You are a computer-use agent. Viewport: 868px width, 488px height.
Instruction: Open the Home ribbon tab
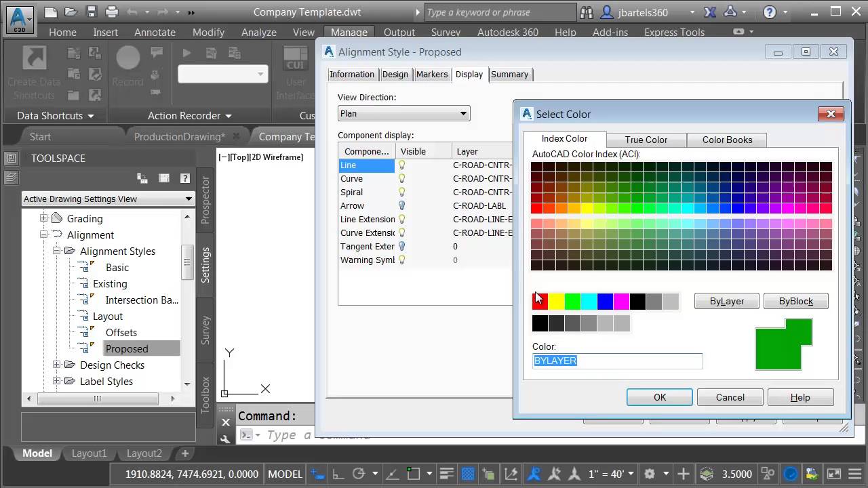(x=62, y=32)
